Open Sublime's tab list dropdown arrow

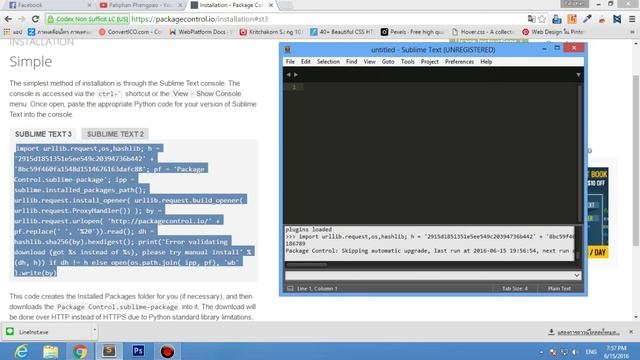coord(578,75)
